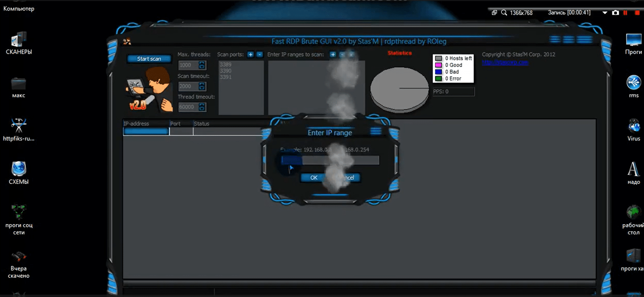Open the Stas'M Corp website link
This screenshot has width=644, height=297.
[505, 62]
